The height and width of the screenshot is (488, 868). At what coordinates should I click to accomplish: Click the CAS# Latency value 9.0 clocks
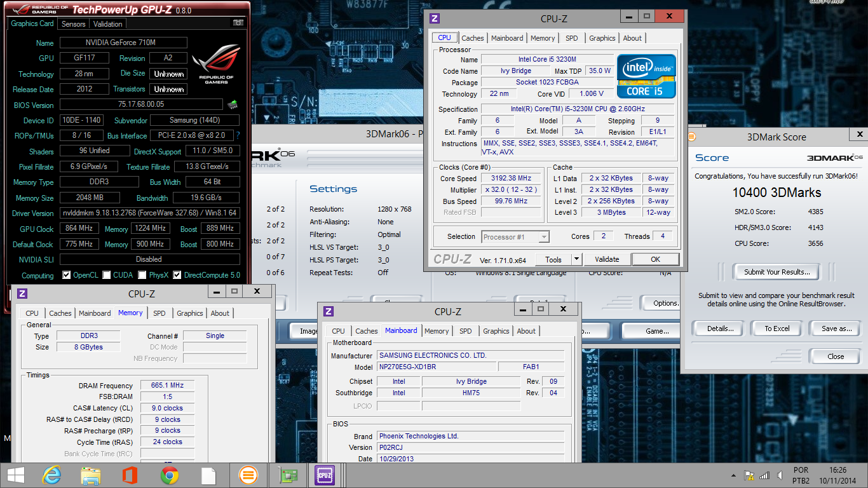click(167, 408)
